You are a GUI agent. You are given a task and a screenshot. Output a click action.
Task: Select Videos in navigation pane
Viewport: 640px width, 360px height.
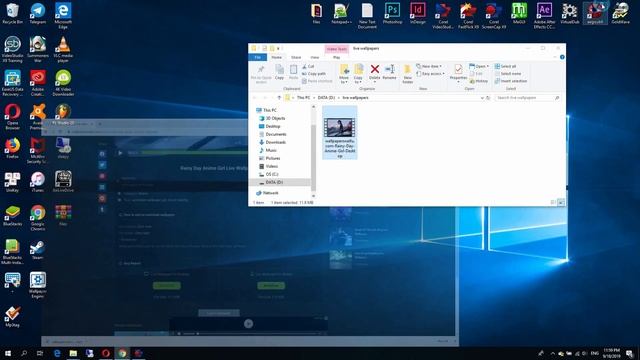click(x=268, y=167)
